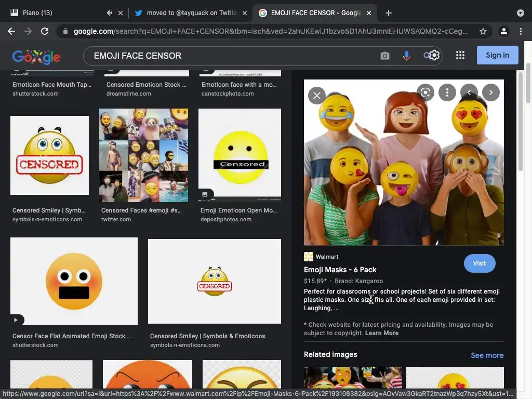Click the Google doodle logo
The height and width of the screenshot is (399, 532).
click(36, 57)
